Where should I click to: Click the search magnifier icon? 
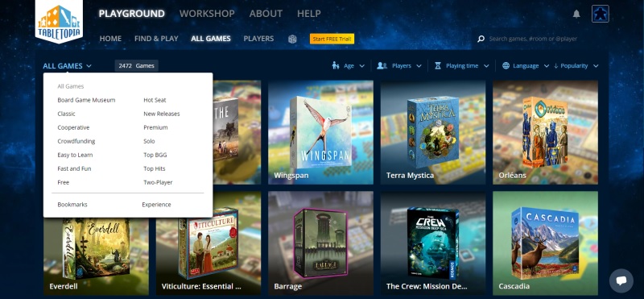coord(481,39)
